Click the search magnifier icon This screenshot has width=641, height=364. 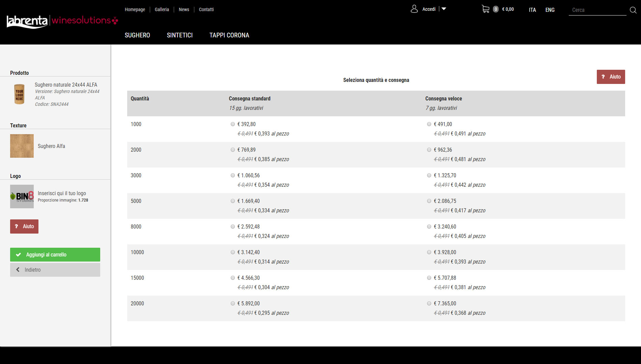click(x=633, y=10)
